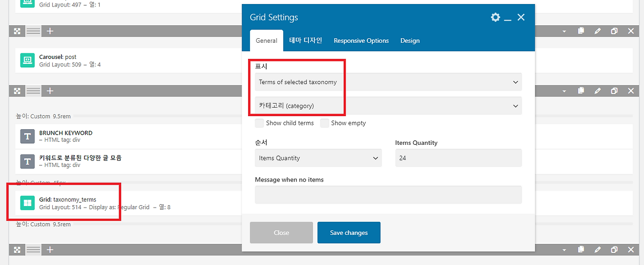Select the BRUNCH KEYWORD element title
This screenshot has height=265, width=644.
(x=66, y=133)
